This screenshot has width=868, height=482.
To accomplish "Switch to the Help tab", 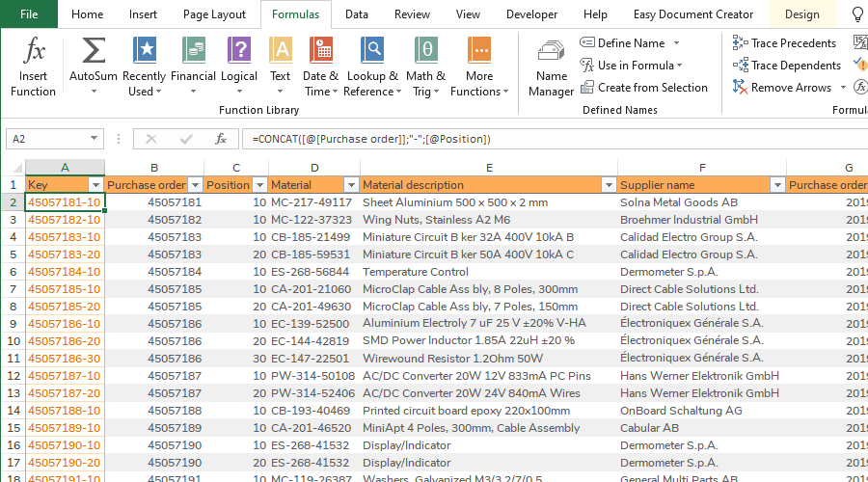I will (x=595, y=14).
